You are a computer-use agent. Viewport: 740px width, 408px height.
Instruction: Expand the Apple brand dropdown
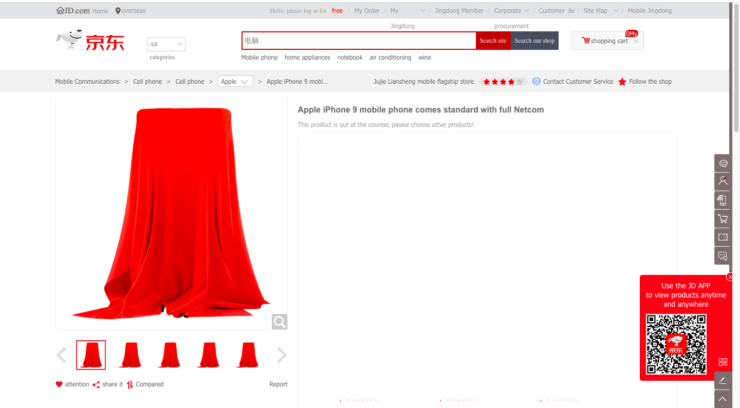235,82
